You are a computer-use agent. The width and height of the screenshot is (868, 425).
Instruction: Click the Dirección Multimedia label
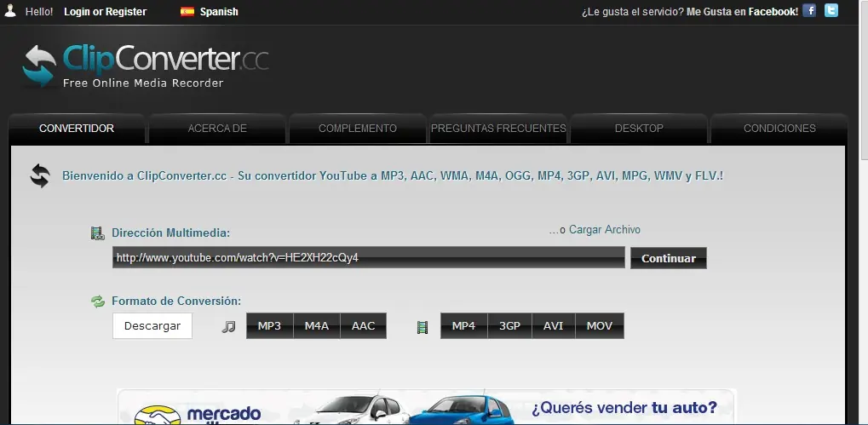tap(170, 233)
